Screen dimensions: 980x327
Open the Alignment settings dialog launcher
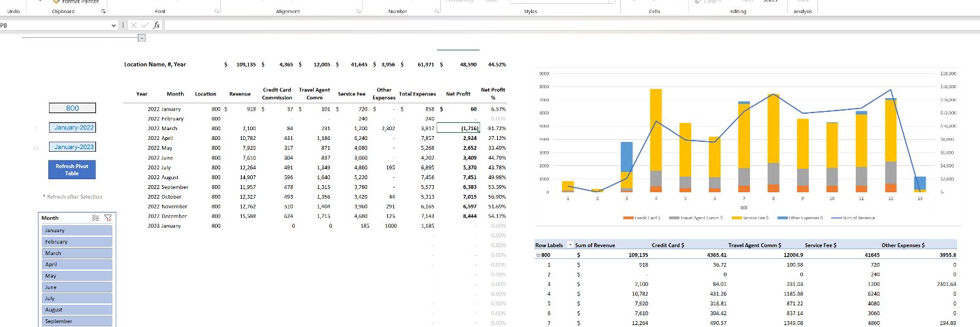359,12
